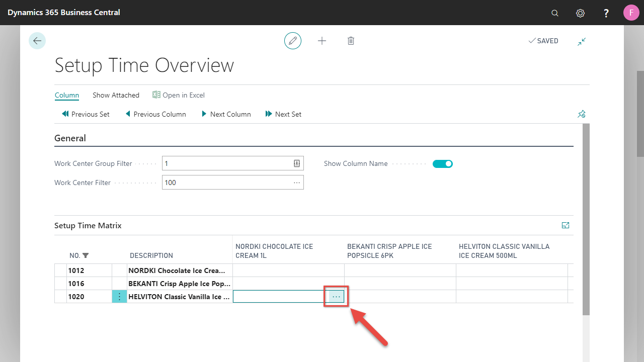Open the search magnifier in header

point(555,13)
